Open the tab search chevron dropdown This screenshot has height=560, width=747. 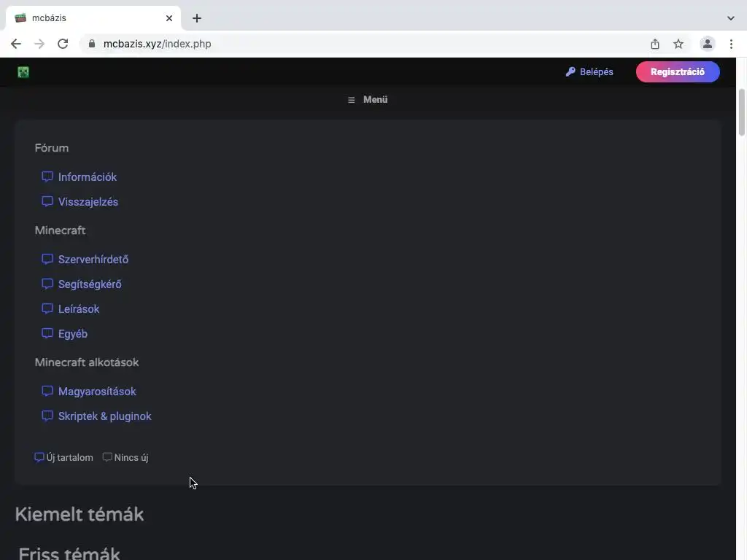click(x=731, y=18)
